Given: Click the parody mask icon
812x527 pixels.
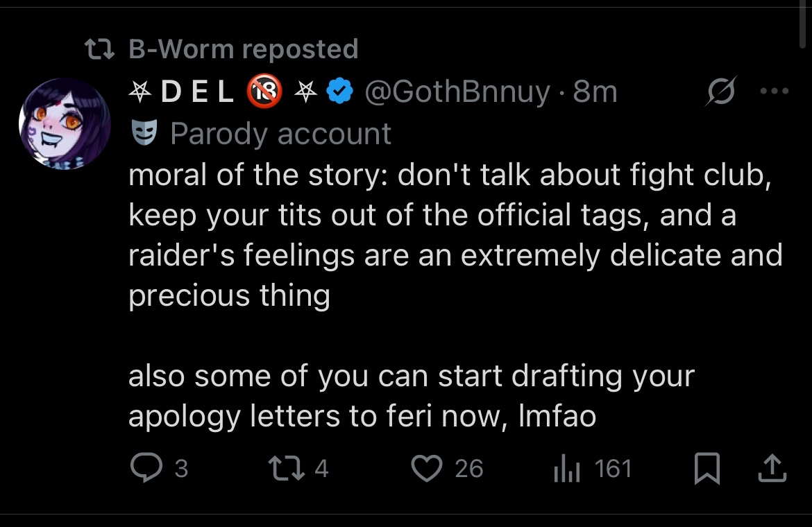Looking at the screenshot, I should coord(144,133).
